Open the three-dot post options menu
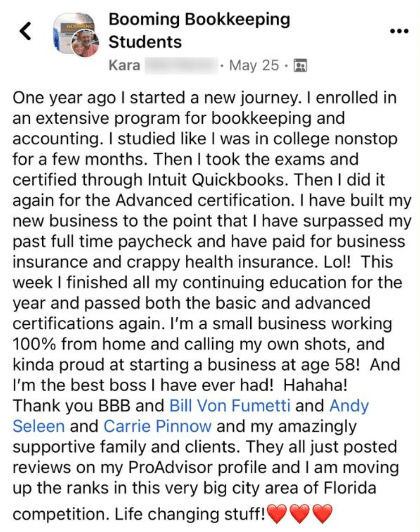Viewport: 420px width, 532px height. pyautogui.click(x=399, y=31)
